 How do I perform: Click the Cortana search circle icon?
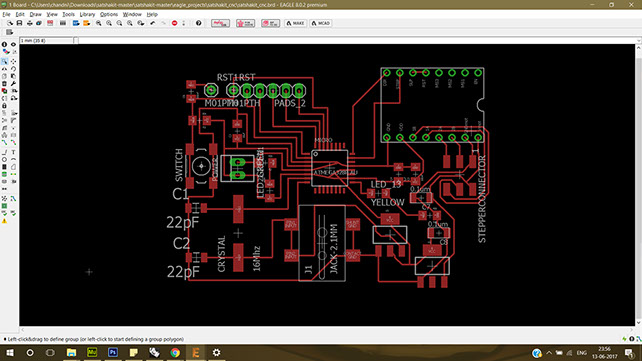click(x=30, y=352)
